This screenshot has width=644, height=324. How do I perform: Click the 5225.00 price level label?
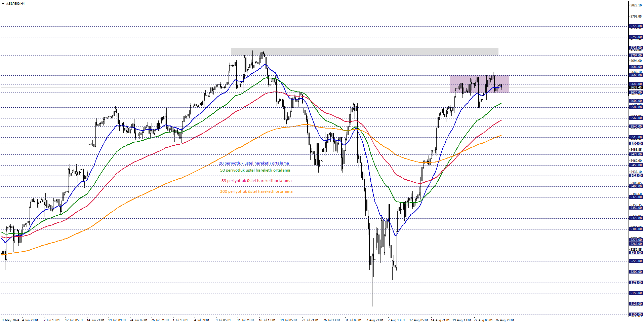[636, 261]
